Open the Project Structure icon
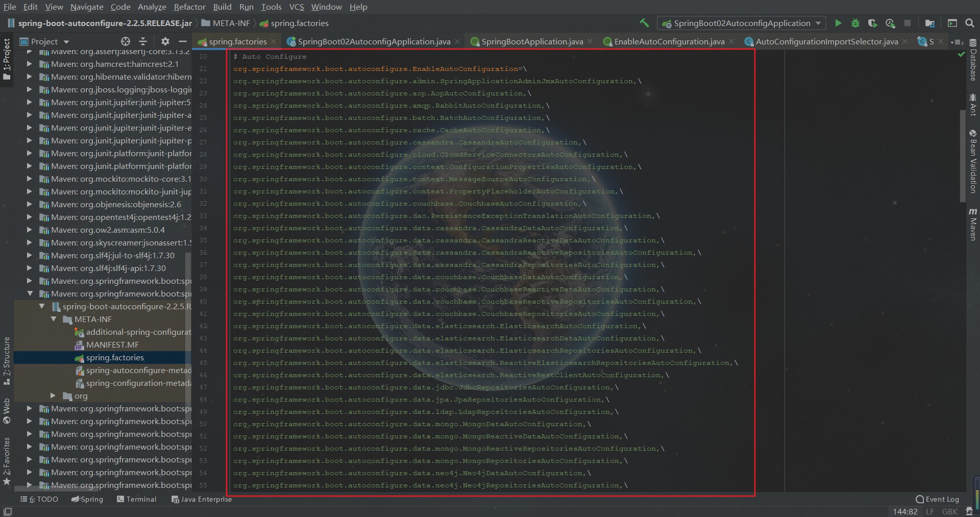Screen dimensions: 980x517 click(929, 23)
